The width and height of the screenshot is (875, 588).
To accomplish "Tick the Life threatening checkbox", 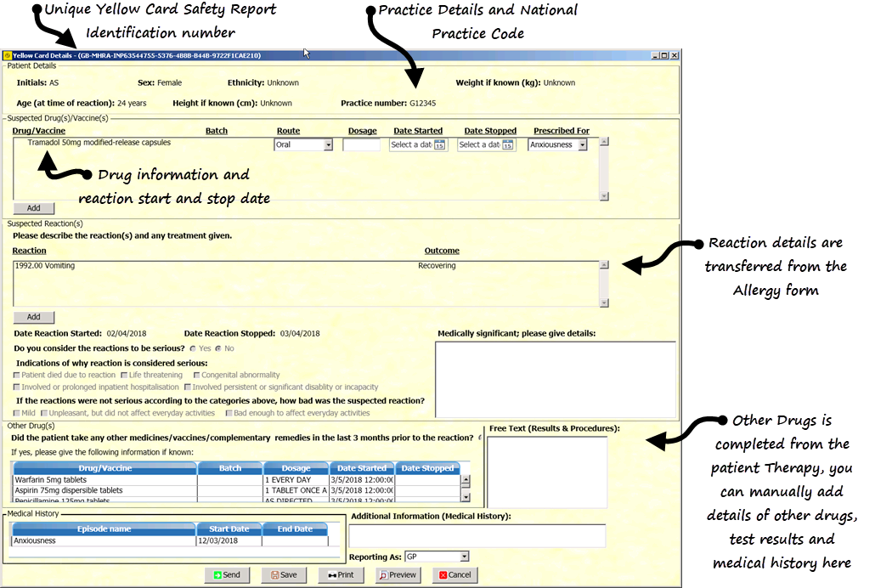I will pyautogui.click(x=124, y=375).
